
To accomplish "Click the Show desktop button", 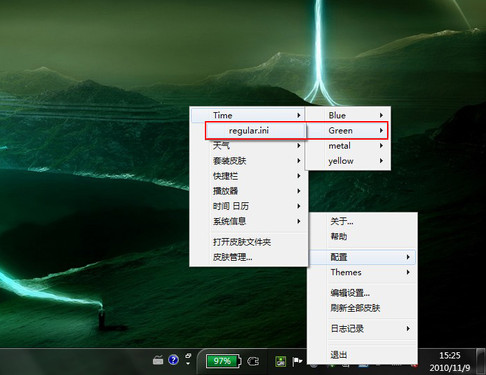I will 481,361.
